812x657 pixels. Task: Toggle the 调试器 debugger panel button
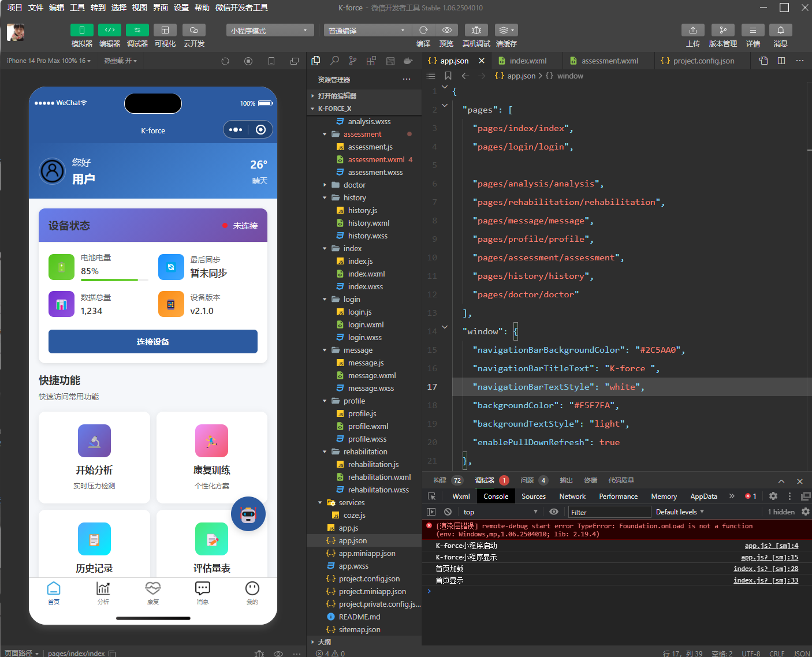point(137,30)
